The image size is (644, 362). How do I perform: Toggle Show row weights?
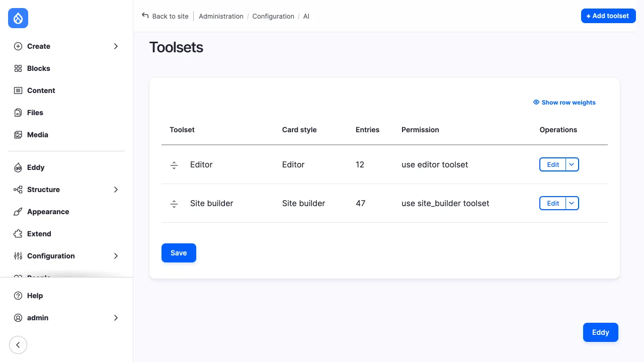[x=564, y=103]
